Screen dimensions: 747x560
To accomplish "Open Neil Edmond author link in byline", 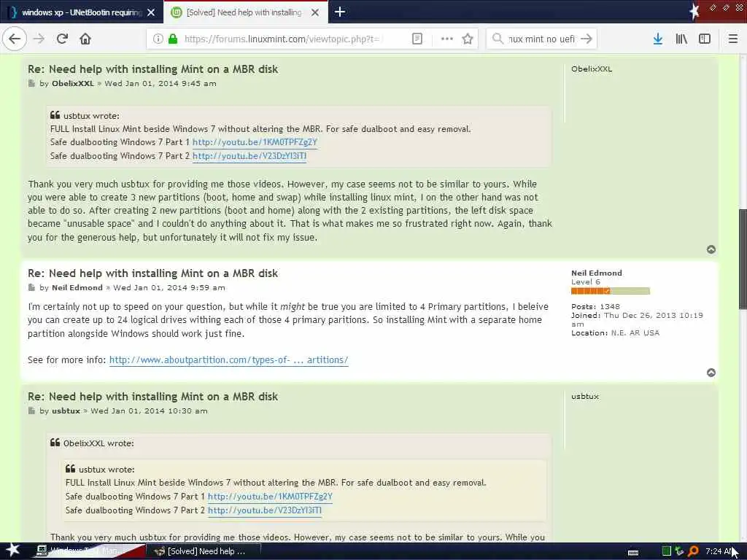I will click(x=77, y=287).
